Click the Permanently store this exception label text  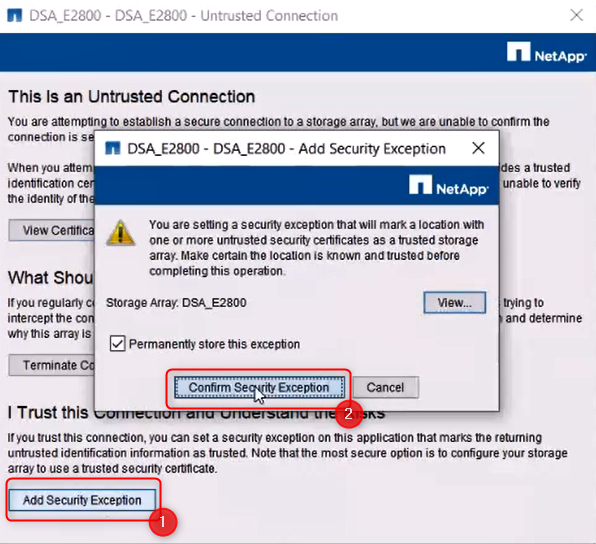click(x=214, y=344)
